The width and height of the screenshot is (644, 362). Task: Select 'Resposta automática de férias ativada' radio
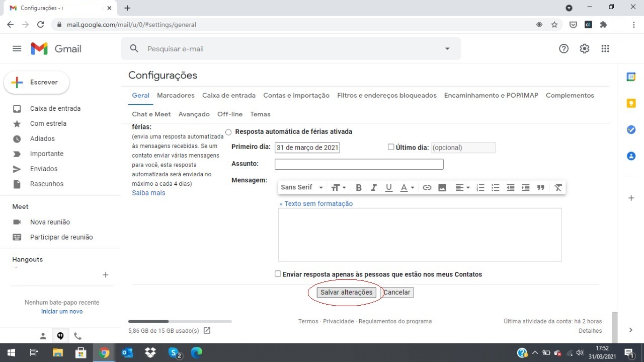pyautogui.click(x=228, y=132)
